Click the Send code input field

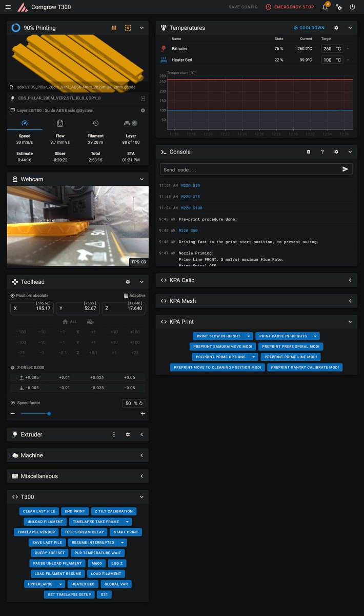250,169
